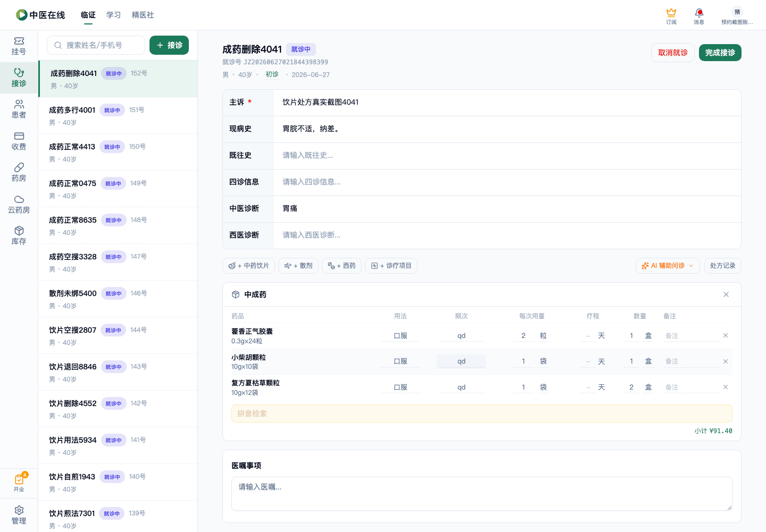
Task: Open the 药房 pharmacy sidebar icon
Action: tap(19, 173)
